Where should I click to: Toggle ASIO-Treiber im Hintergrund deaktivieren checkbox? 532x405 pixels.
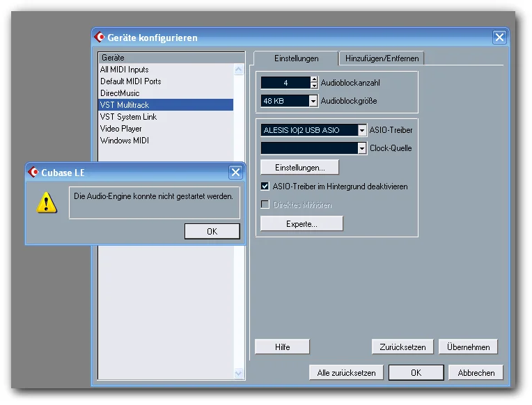pyautogui.click(x=265, y=186)
